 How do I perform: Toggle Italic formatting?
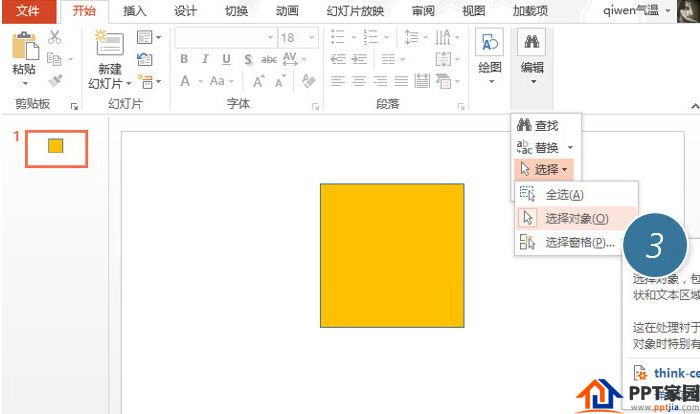pos(205,59)
